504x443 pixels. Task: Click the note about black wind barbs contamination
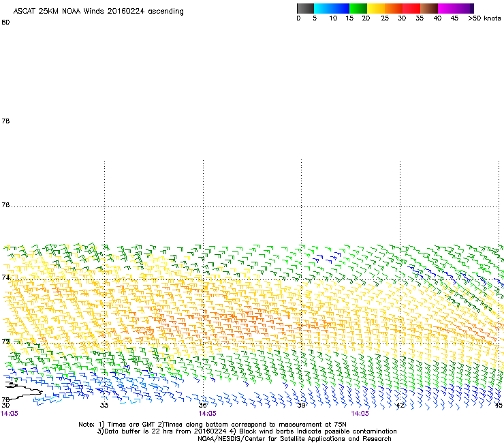pyautogui.click(x=315, y=431)
